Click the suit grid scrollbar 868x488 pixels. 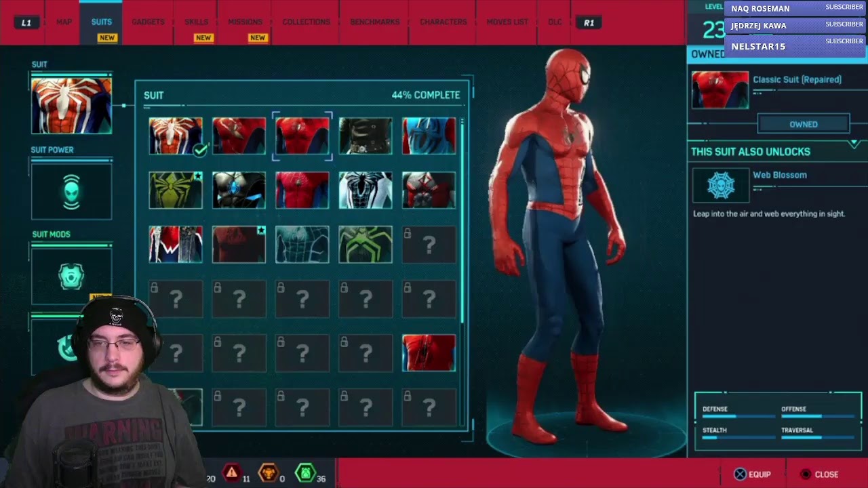click(x=462, y=220)
